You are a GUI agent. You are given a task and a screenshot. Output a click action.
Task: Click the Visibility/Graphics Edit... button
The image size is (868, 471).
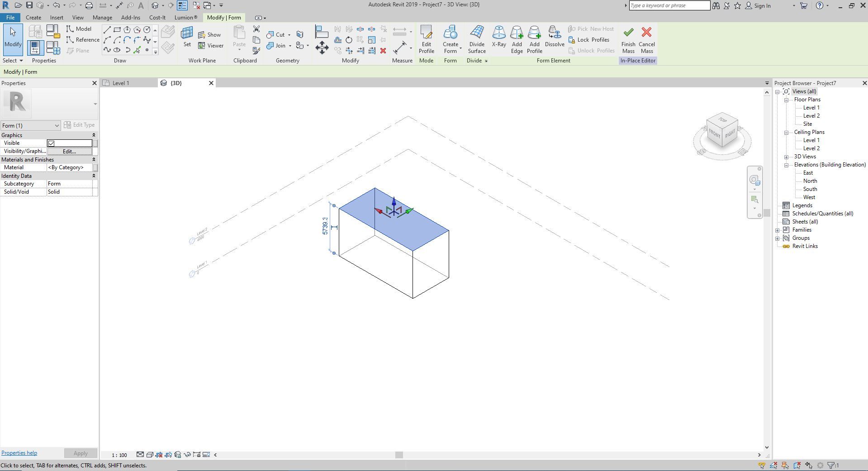pyautogui.click(x=69, y=152)
